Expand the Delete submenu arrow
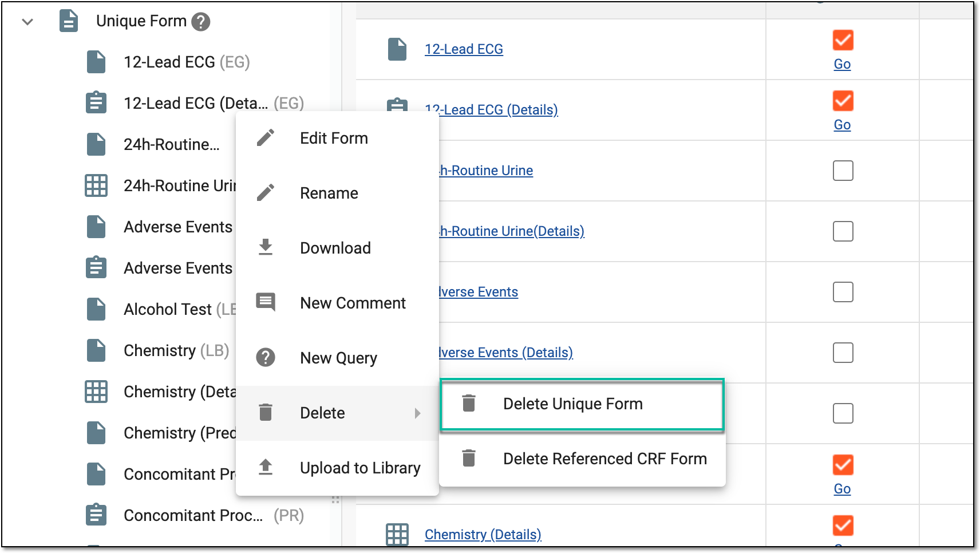The image size is (980, 553). (x=418, y=413)
